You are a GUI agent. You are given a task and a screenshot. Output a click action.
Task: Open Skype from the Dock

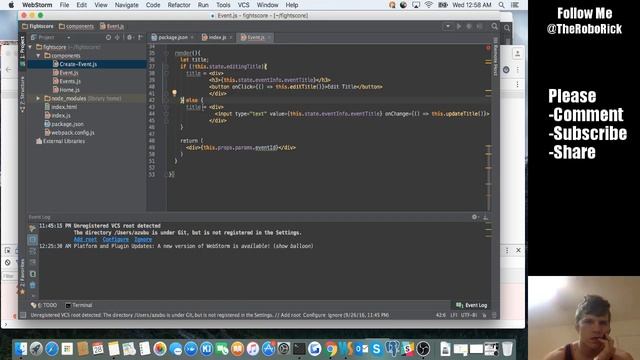(x=377, y=349)
